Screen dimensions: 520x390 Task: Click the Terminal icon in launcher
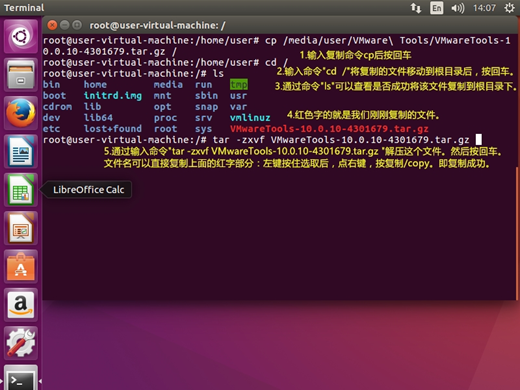click(x=21, y=378)
